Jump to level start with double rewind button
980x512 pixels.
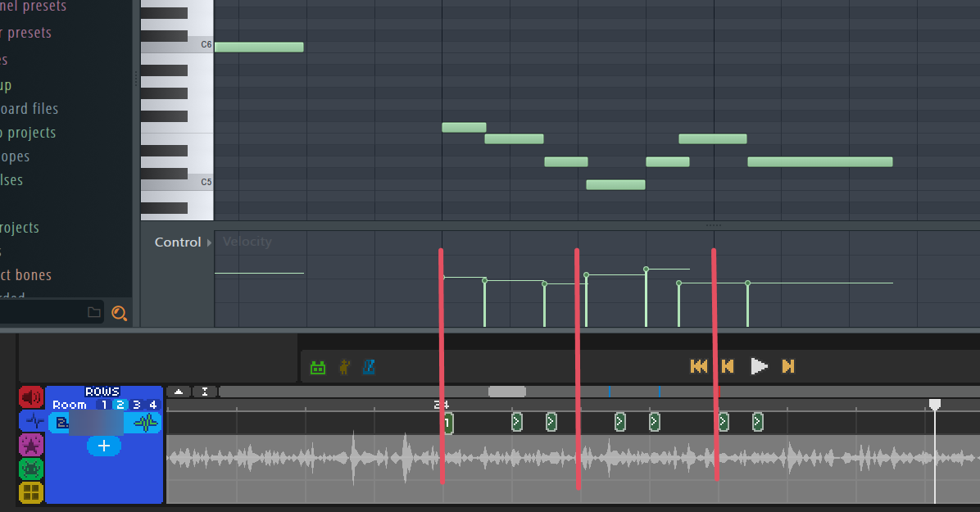pos(699,366)
